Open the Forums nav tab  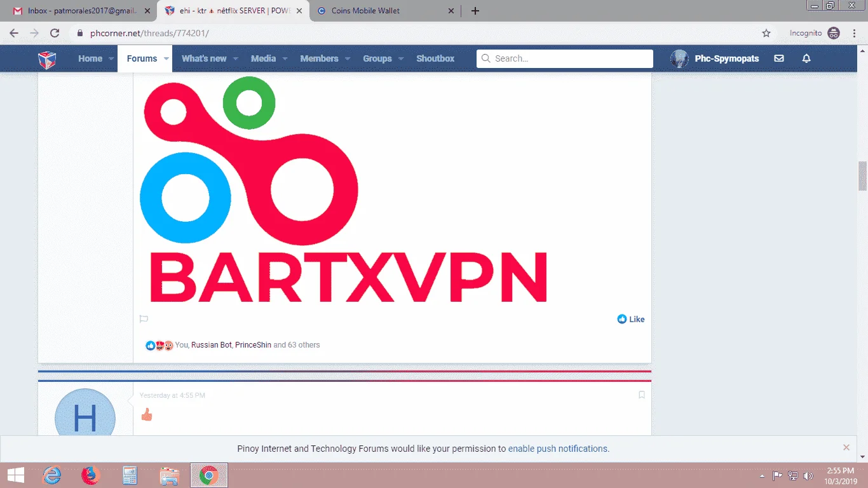(x=142, y=58)
